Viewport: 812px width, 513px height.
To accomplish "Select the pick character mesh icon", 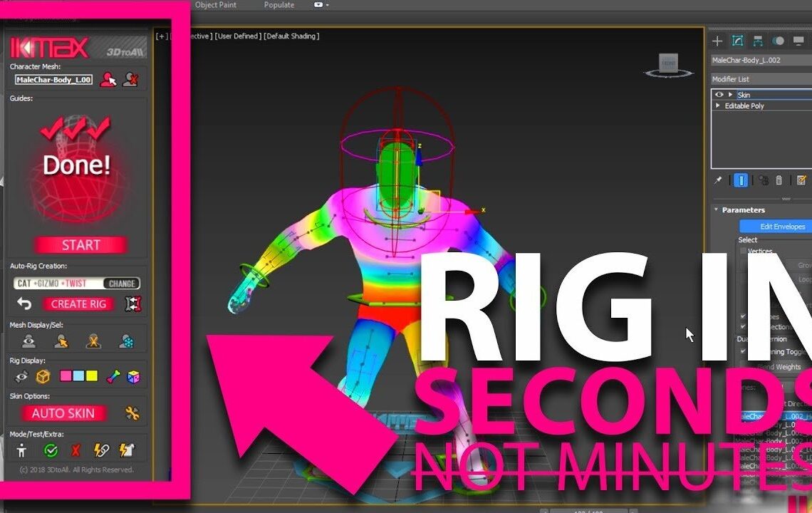I will pos(108,79).
